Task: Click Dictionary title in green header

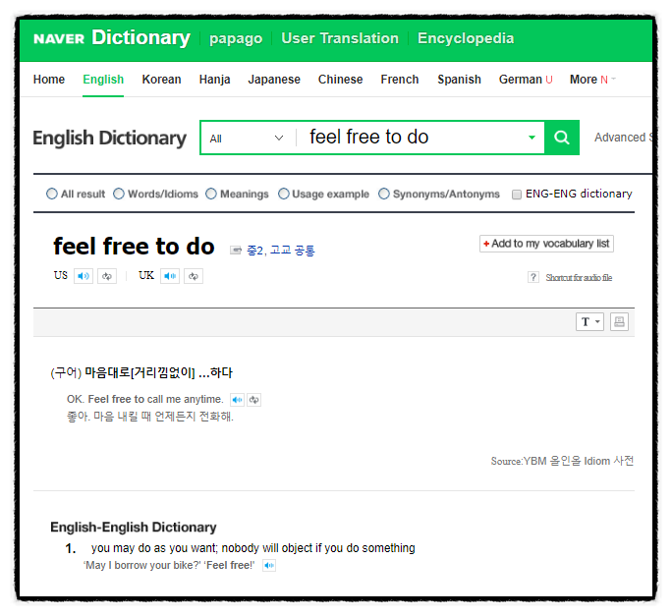Action: click(x=141, y=37)
